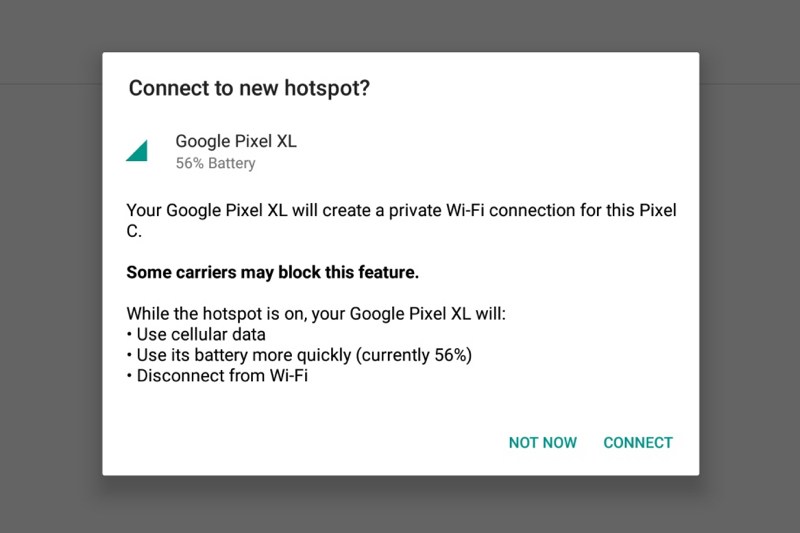Tap the teal signal strength icon
800x533 pixels.
[137, 151]
